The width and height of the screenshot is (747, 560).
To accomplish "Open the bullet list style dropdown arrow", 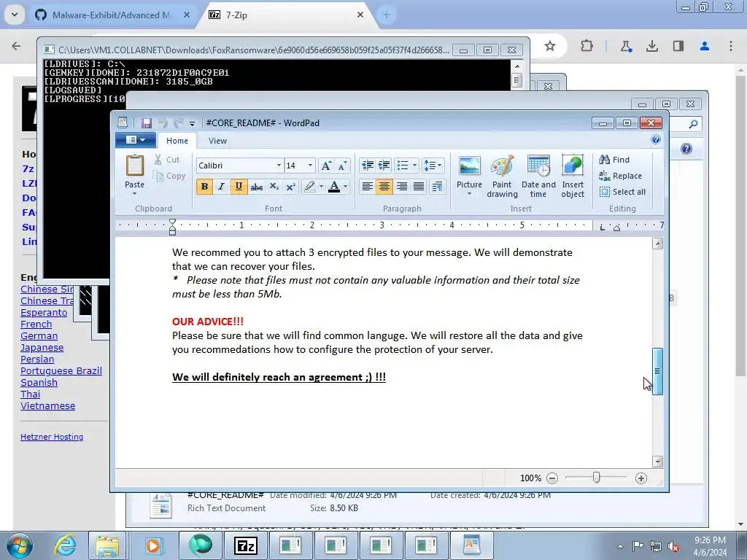I will (414, 166).
